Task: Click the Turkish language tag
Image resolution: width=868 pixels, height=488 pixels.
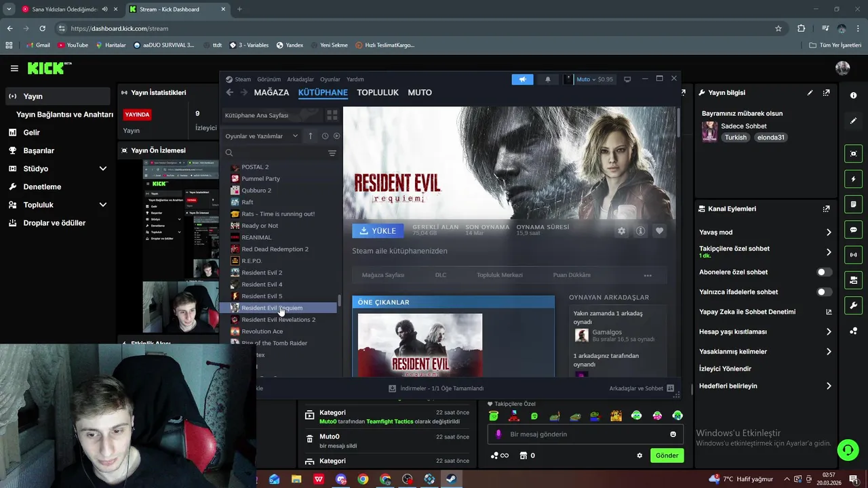Action: (735, 138)
